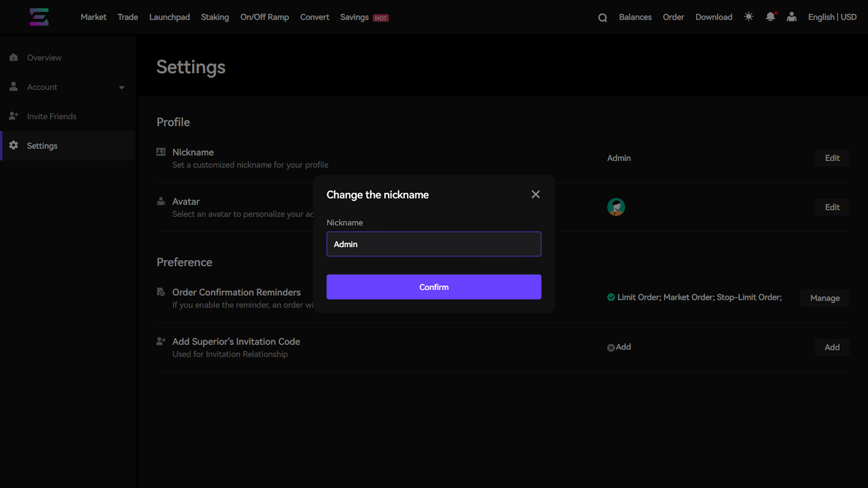Open the user profile icon in header
The height and width of the screenshot is (488, 868).
[792, 17]
